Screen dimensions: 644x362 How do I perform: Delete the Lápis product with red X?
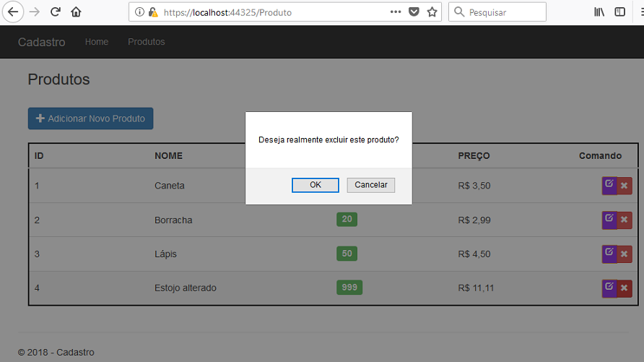tap(625, 254)
